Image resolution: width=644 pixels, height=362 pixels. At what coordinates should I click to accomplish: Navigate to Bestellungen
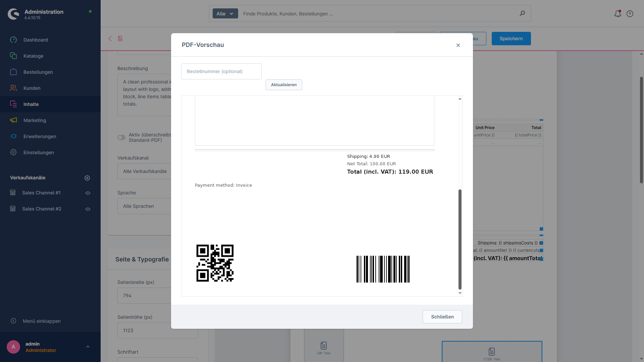tap(38, 72)
